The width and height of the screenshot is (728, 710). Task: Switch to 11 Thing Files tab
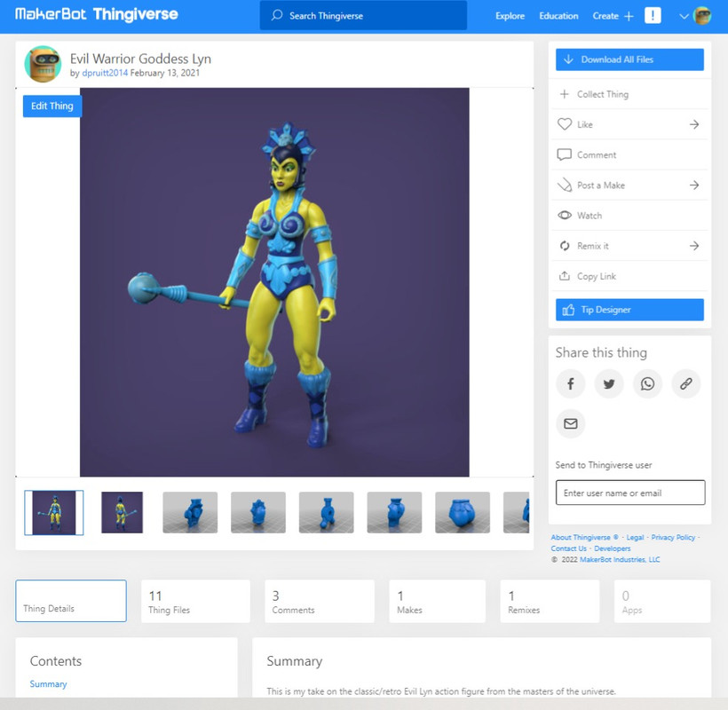point(195,601)
